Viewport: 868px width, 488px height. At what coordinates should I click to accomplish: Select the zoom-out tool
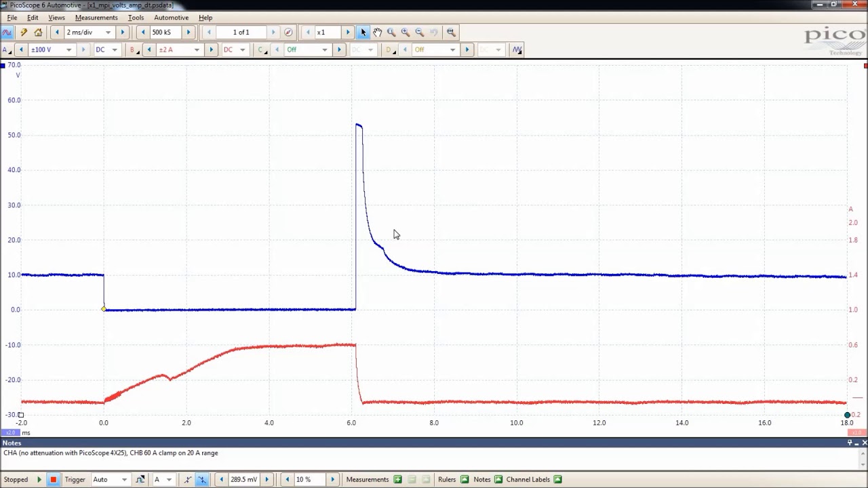[419, 33]
